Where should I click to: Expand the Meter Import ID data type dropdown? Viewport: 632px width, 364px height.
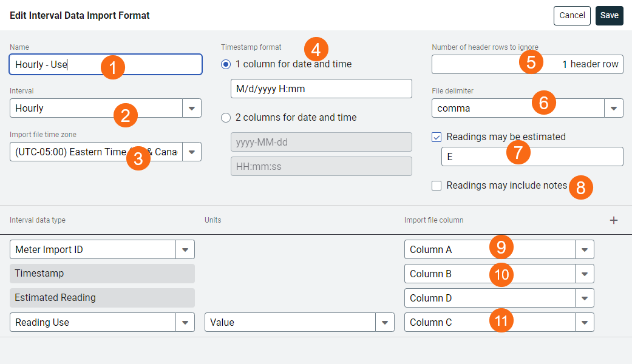click(185, 250)
